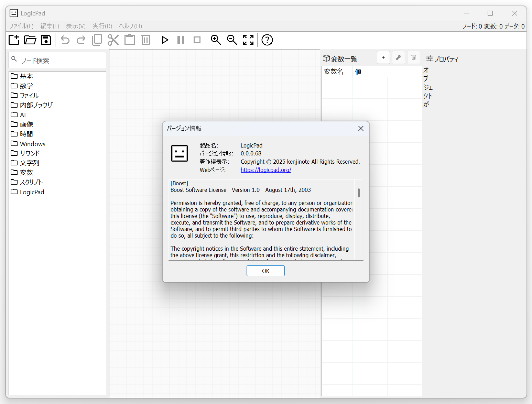532x404 pixels.
Task: Open help with question mark icon
Action: 267,40
